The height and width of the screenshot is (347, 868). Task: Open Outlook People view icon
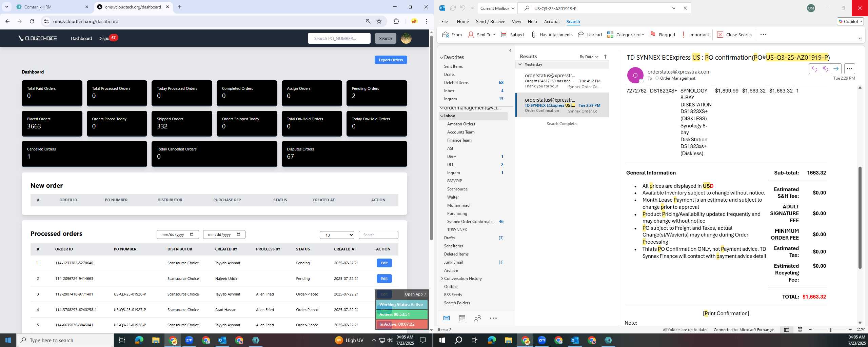click(477, 318)
